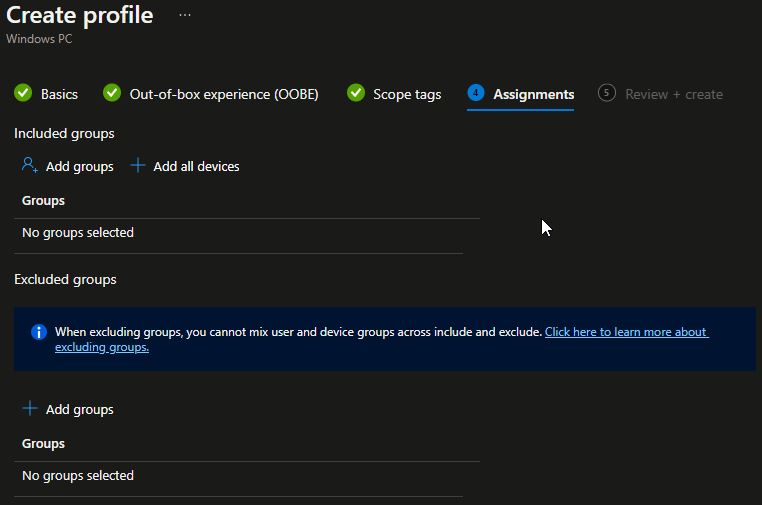The image size is (762, 505).
Task: Select the Assignments tab
Action: click(x=534, y=94)
